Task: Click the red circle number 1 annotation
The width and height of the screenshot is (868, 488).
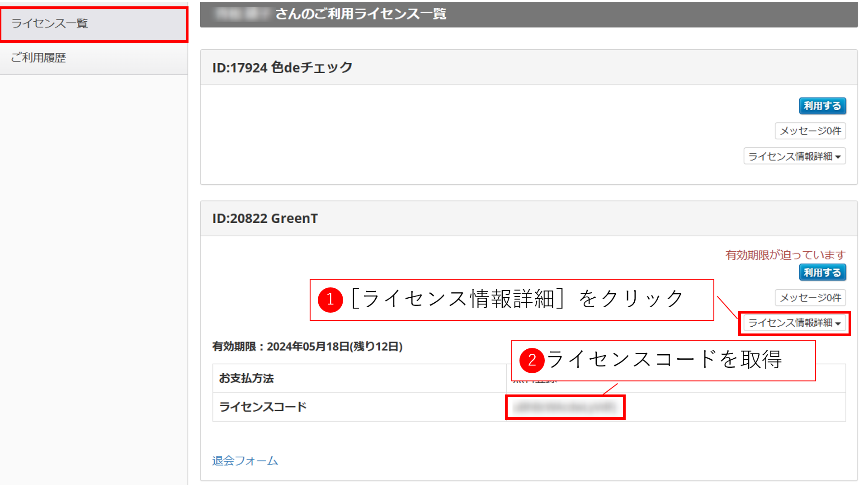Action: pos(330,300)
